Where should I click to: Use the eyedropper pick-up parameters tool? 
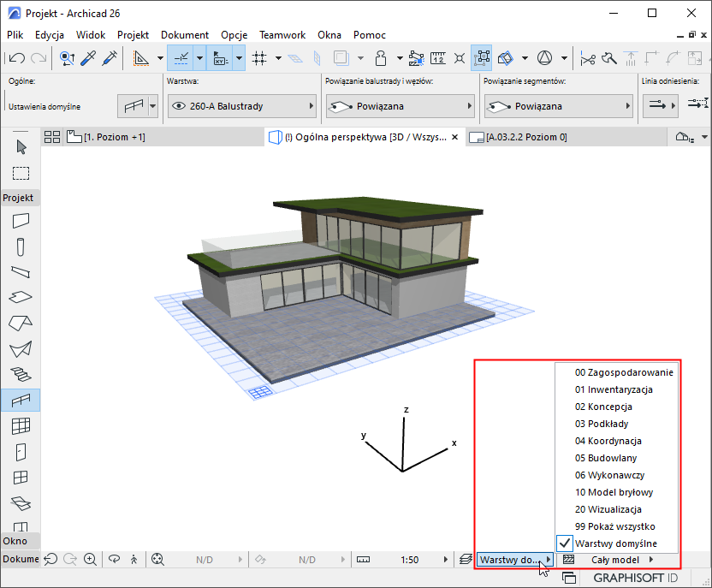88,58
